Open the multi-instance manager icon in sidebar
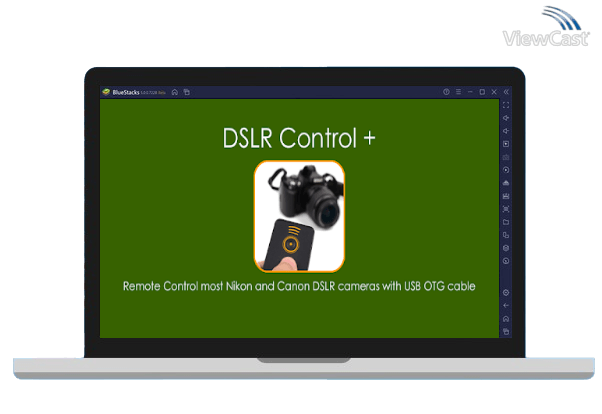The image size is (602, 414). point(506,235)
